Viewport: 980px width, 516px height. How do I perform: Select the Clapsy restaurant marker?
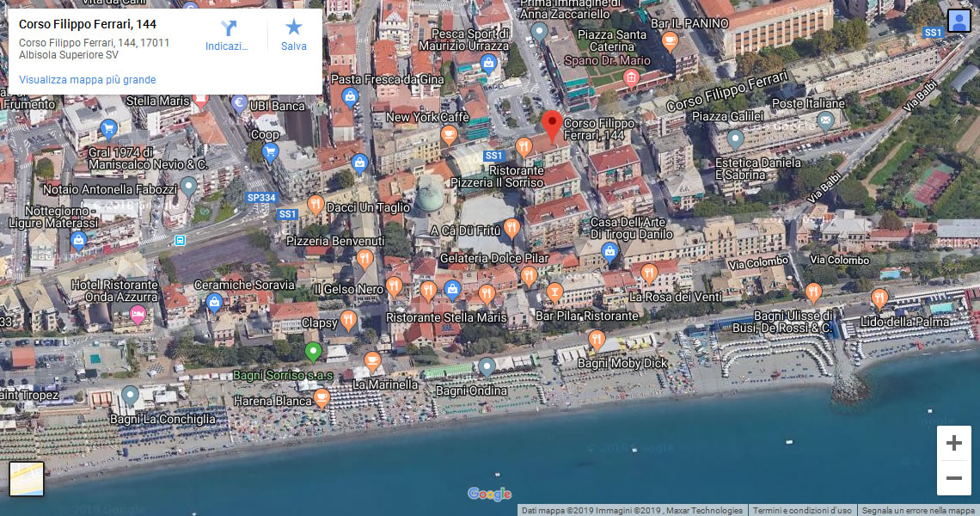[348, 322]
